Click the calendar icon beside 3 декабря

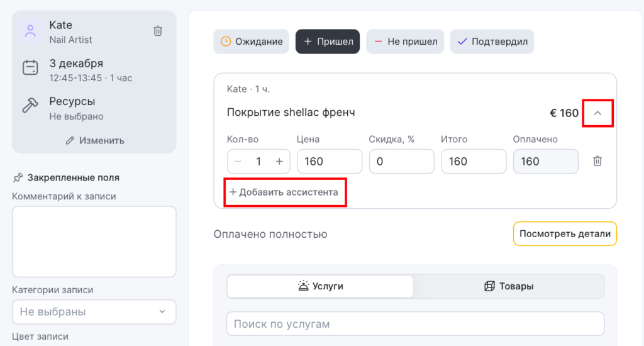pyautogui.click(x=30, y=68)
